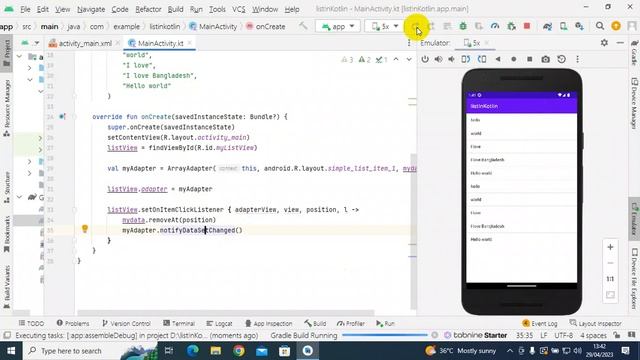Open emulator extended controls three dots
This screenshot has width=640, height=360.
pos(577,59)
